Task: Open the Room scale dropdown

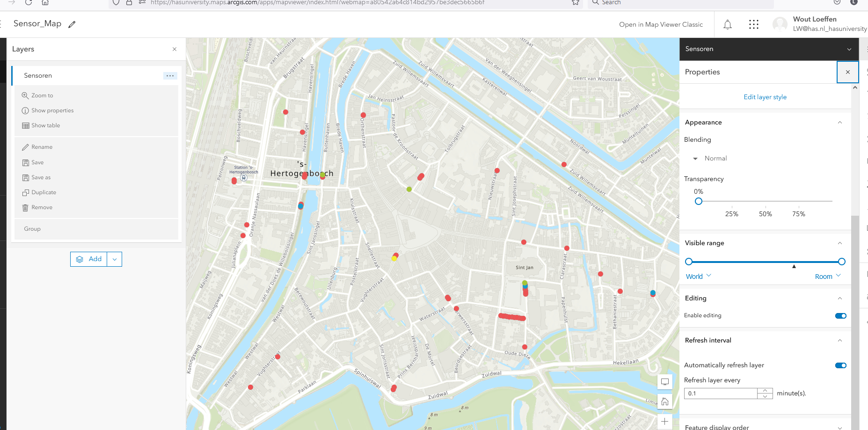Action: point(828,276)
